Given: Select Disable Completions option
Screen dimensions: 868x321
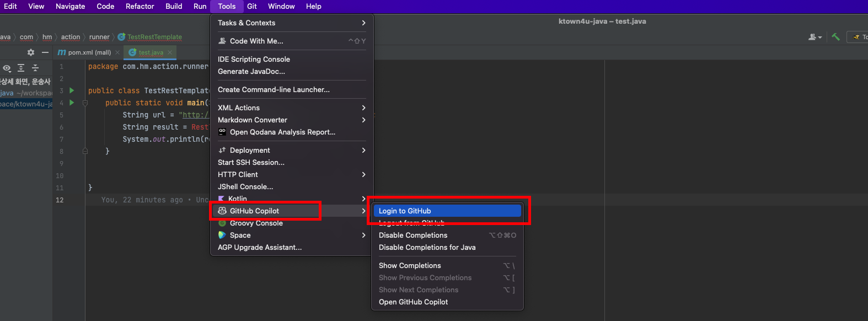Looking at the screenshot, I should pos(447,235).
